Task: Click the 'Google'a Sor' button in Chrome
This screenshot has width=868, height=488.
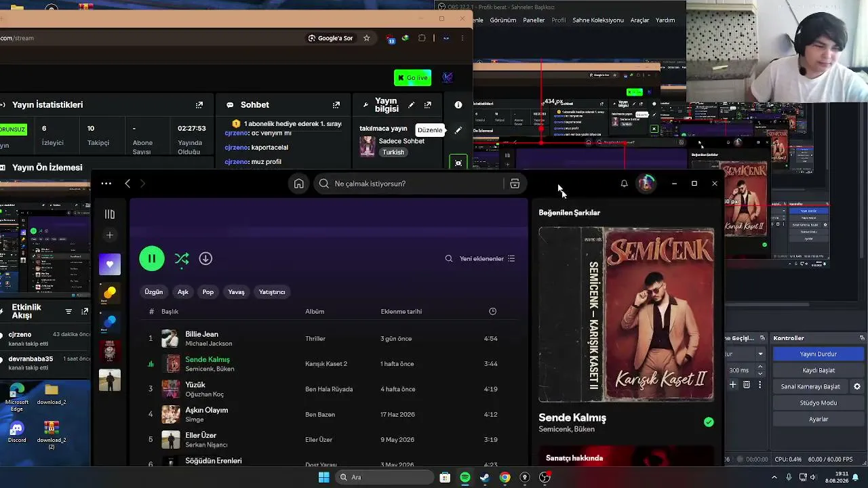Action: [x=331, y=39]
